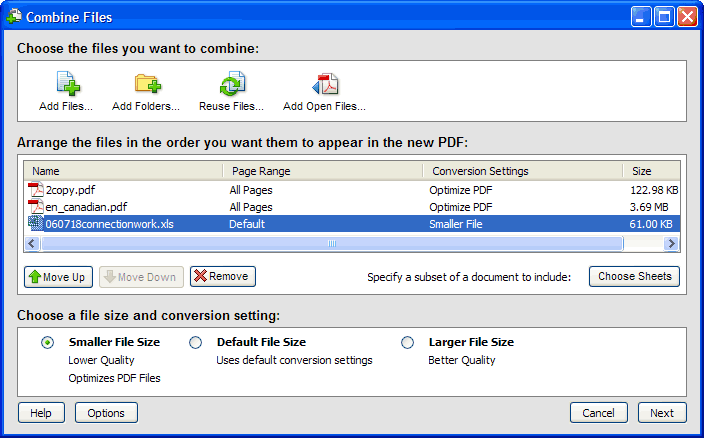
Task: Open the Options button
Action: click(106, 413)
